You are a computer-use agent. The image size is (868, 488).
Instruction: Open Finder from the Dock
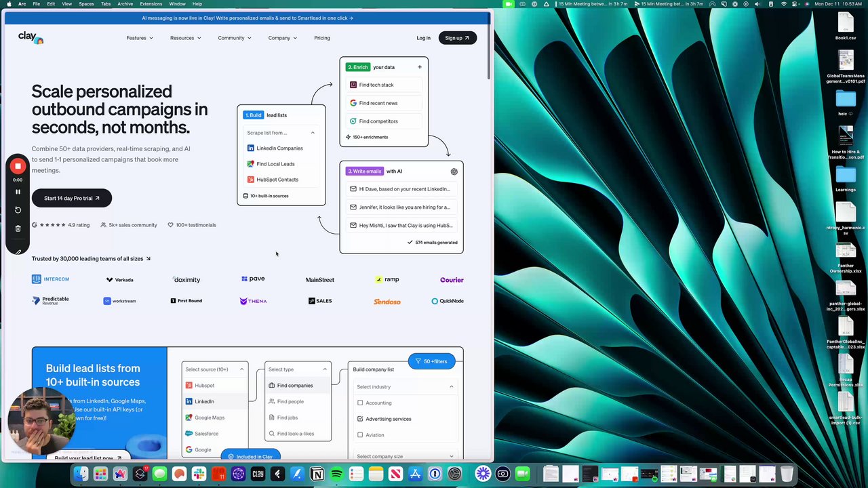click(x=81, y=474)
